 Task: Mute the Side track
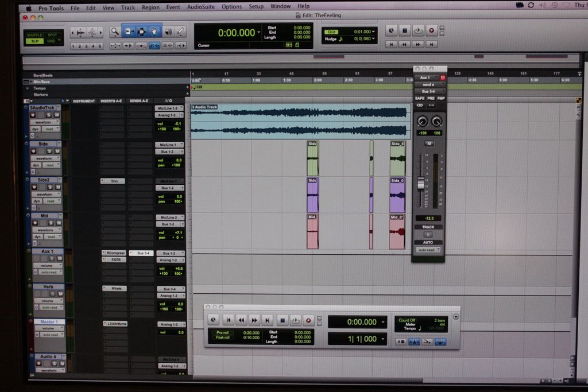[x=57, y=151]
